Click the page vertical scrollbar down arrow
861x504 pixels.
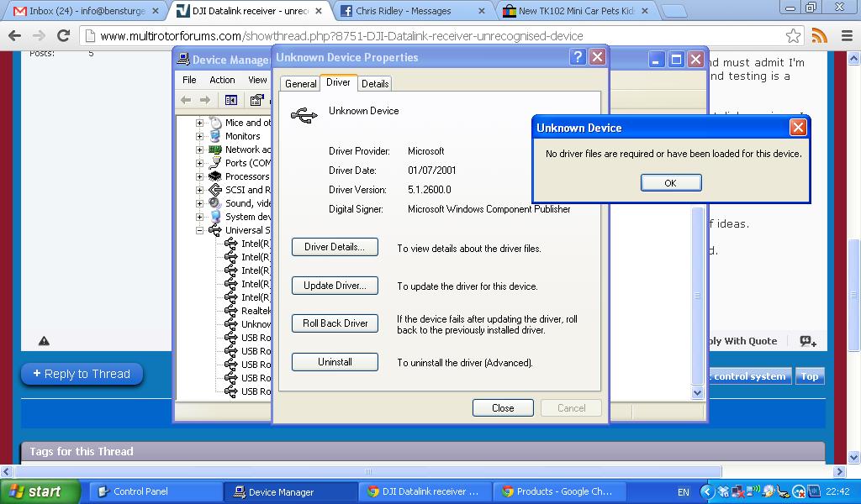click(x=854, y=457)
